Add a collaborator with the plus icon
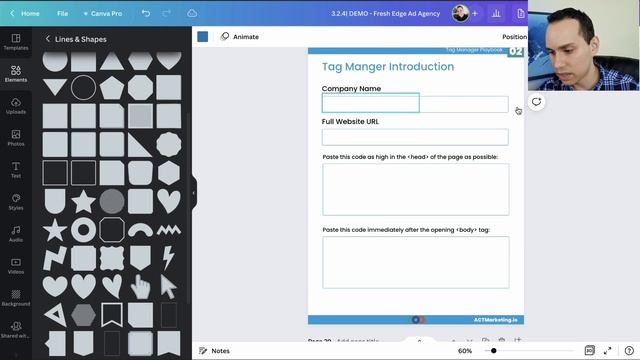 click(x=475, y=13)
